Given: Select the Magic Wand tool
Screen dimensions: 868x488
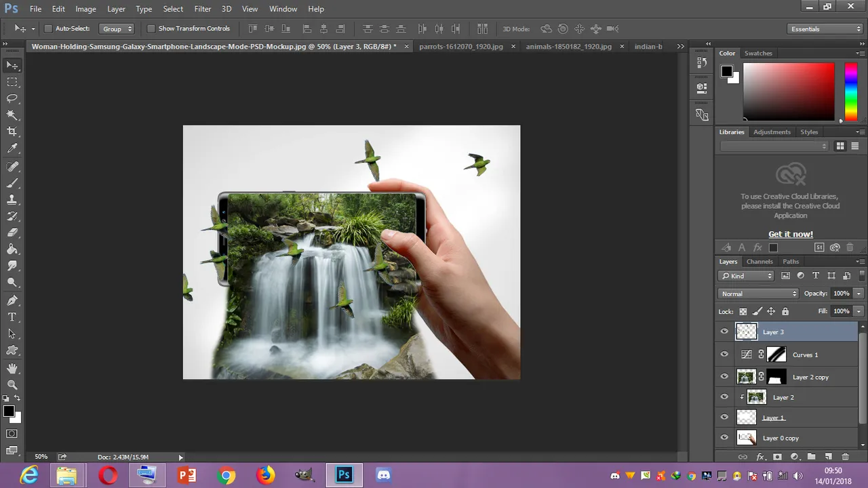Looking at the screenshot, I should pyautogui.click(x=12, y=115).
